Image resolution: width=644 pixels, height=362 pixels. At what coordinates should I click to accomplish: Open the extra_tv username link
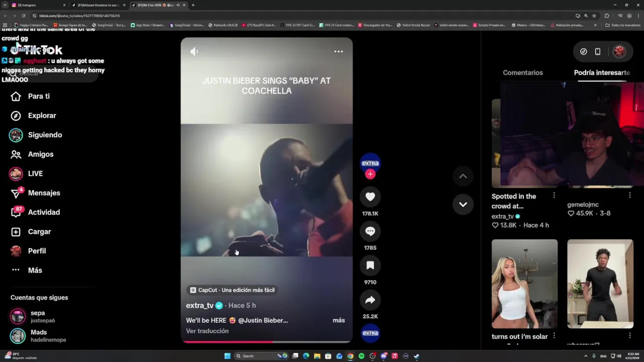tap(200, 306)
